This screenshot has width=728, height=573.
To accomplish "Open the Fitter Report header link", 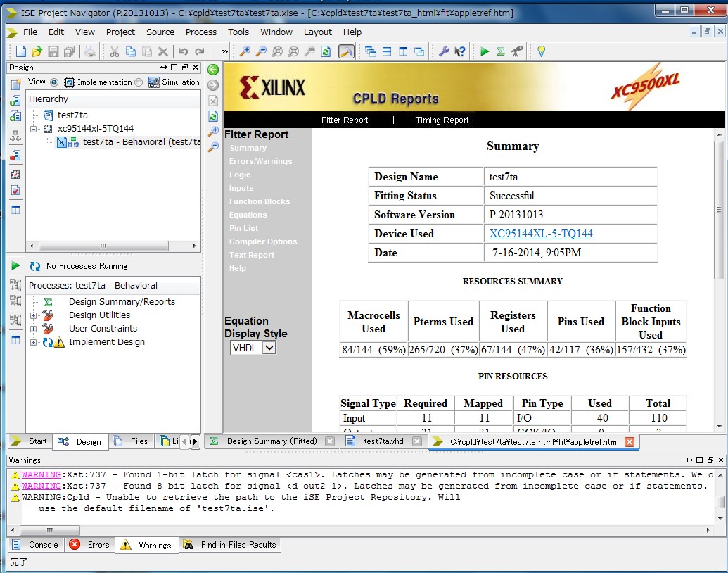I will tap(345, 120).
